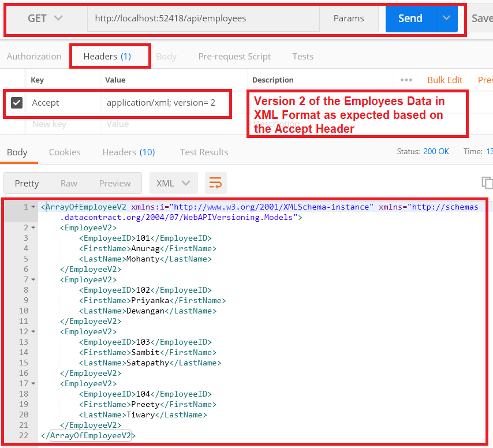Click the Send button
The width and height of the screenshot is (493, 448).
410,18
